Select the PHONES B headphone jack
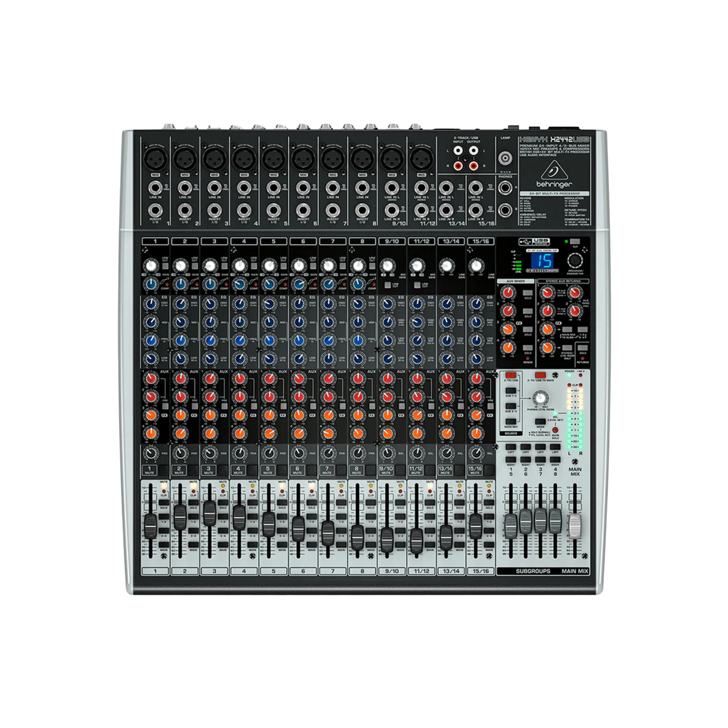This screenshot has width=728, height=728. pos(505,210)
